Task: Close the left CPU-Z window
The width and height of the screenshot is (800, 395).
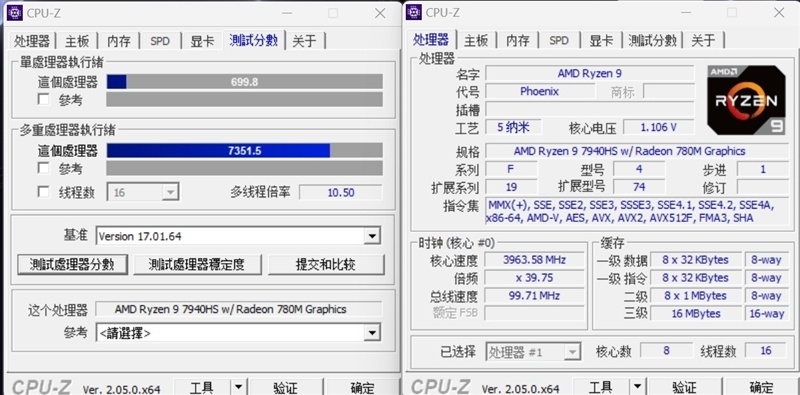Action: click(380, 13)
